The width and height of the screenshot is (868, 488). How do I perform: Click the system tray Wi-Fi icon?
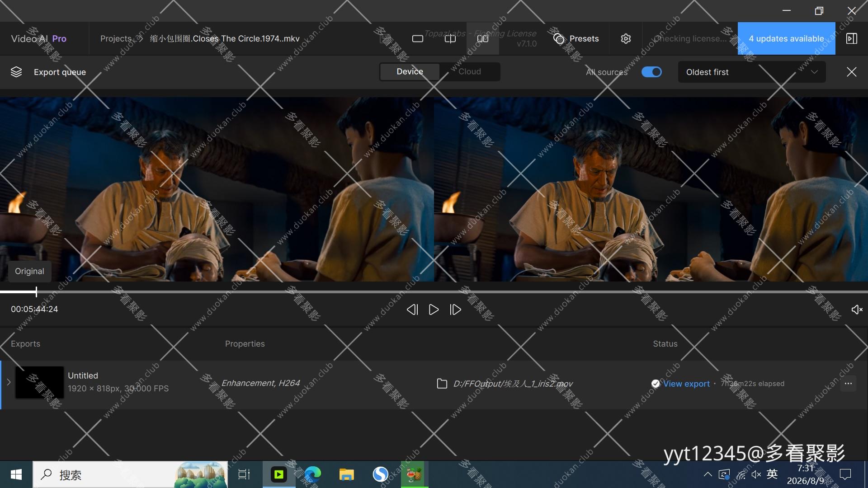click(741, 474)
